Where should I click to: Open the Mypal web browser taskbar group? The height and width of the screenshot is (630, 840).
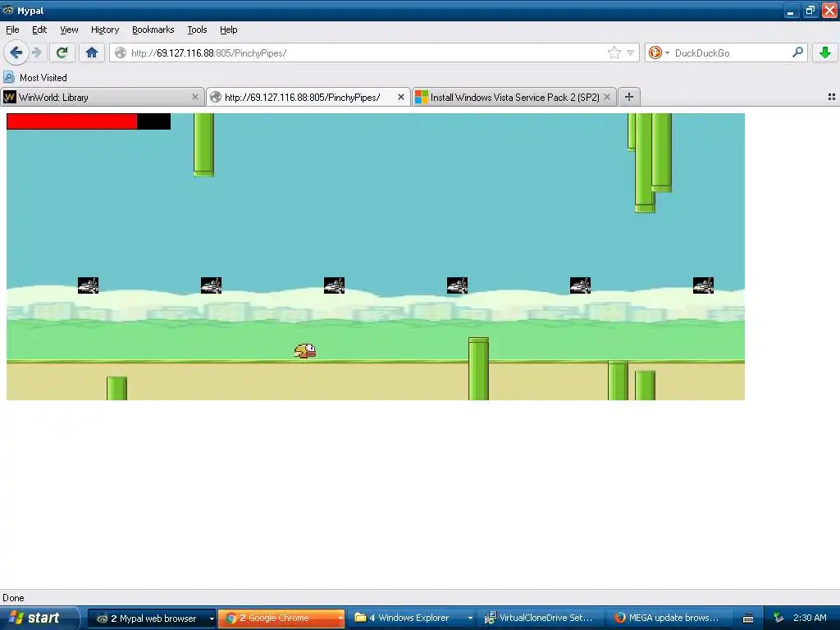152,619
